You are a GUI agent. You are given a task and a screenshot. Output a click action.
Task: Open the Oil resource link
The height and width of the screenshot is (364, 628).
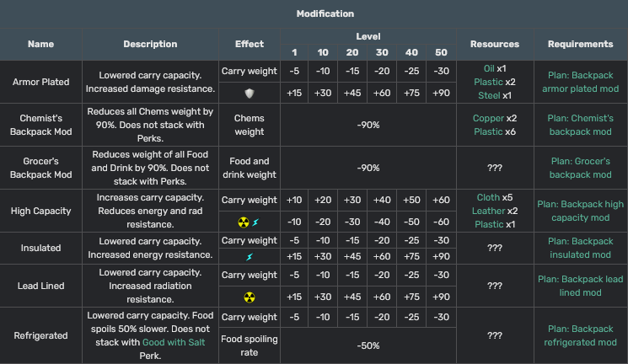(x=489, y=68)
